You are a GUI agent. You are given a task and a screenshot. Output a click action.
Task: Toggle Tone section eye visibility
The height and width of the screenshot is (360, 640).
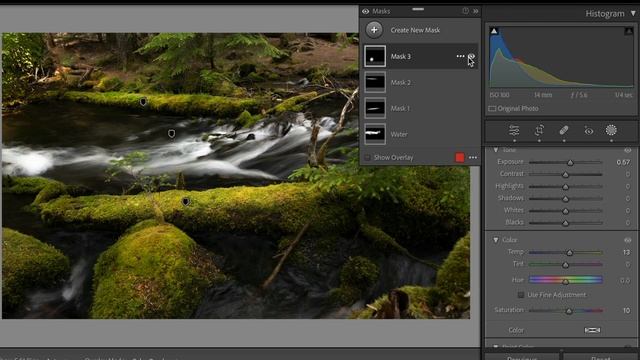pyautogui.click(x=627, y=150)
